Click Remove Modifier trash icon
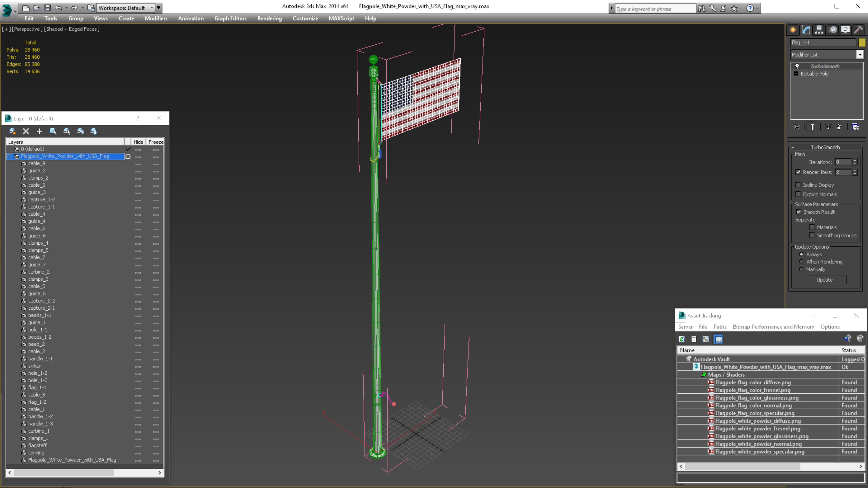The height and width of the screenshot is (488, 868). (x=839, y=127)
